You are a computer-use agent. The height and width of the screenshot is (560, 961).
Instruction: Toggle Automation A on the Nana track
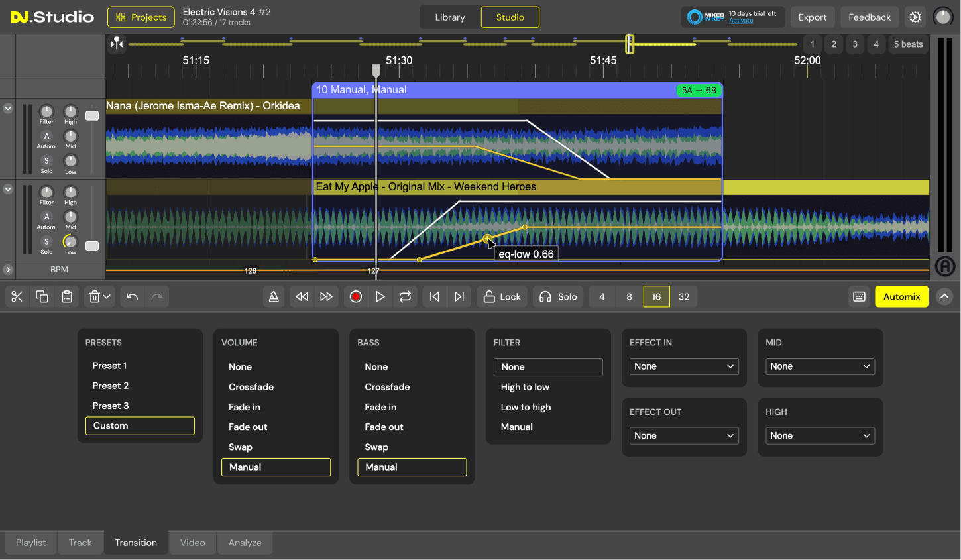[x=46, y=137]
